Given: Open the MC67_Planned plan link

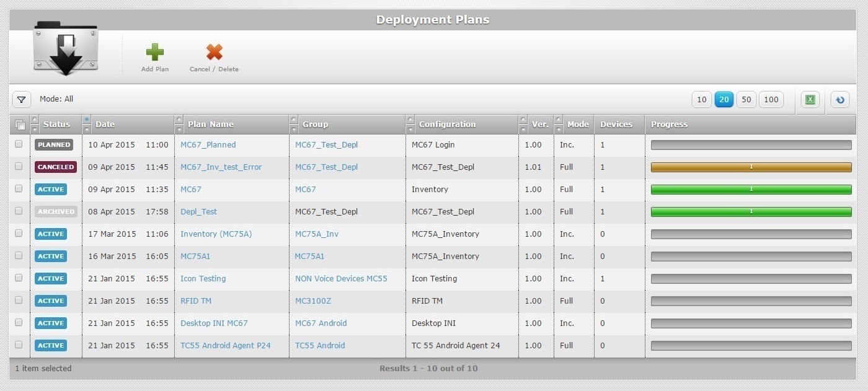Looking at the screenshot, I should pos(208,144).
